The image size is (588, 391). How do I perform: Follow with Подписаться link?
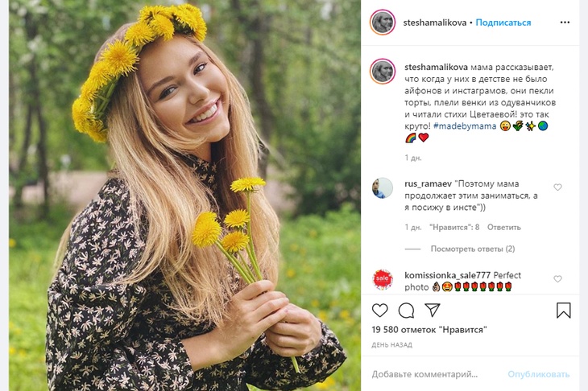pos(503,23)
